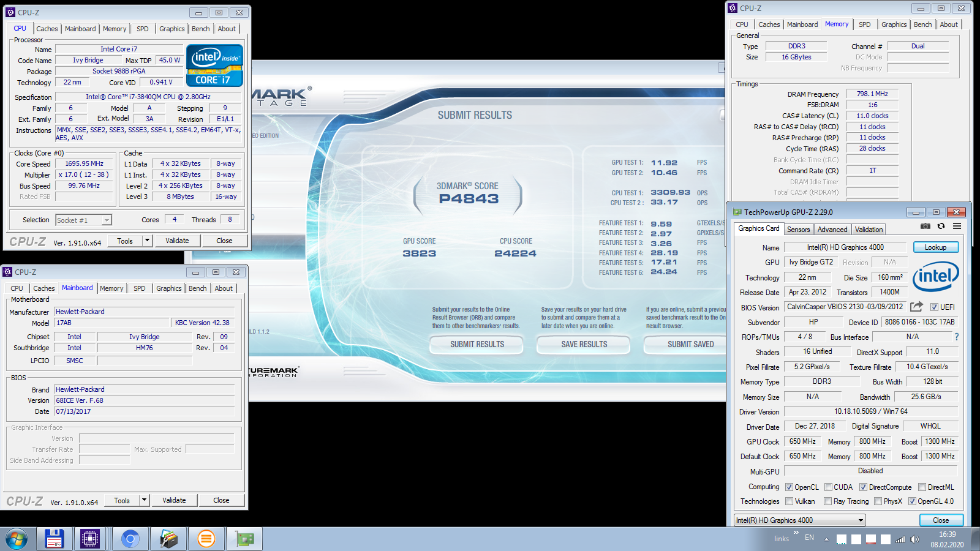Click the taskbar clock 16:39

[947, 534]
